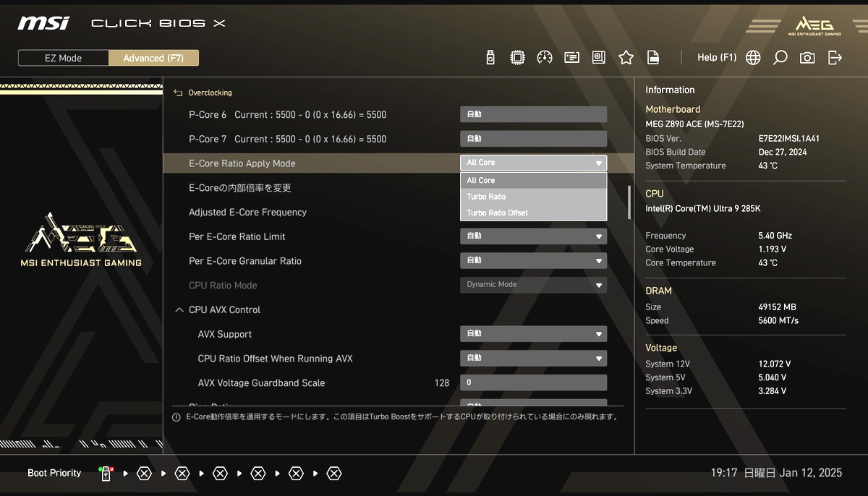Select the first USB boot priority device icon
The width and height of the screenshot is (868, 496).
pos(106,474)
